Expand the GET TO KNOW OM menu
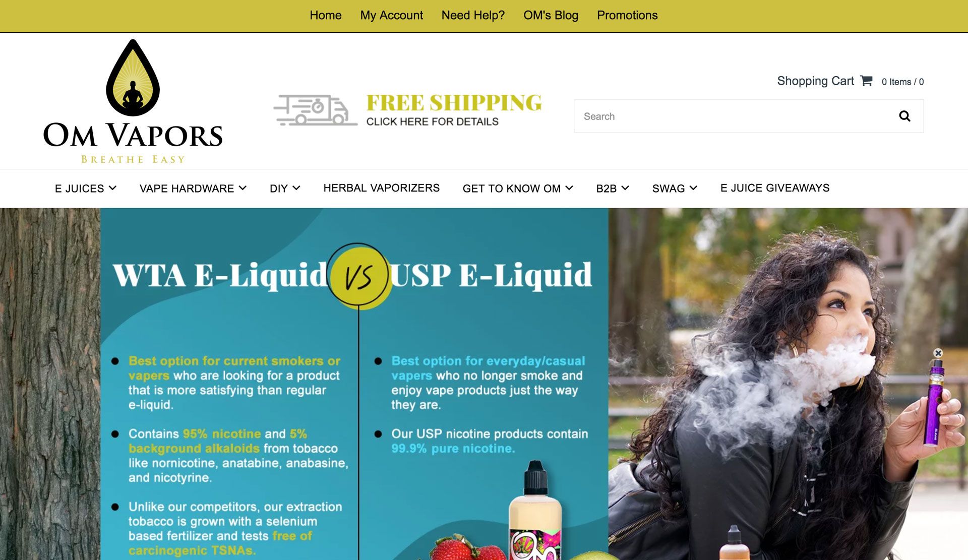 (518, 189)
